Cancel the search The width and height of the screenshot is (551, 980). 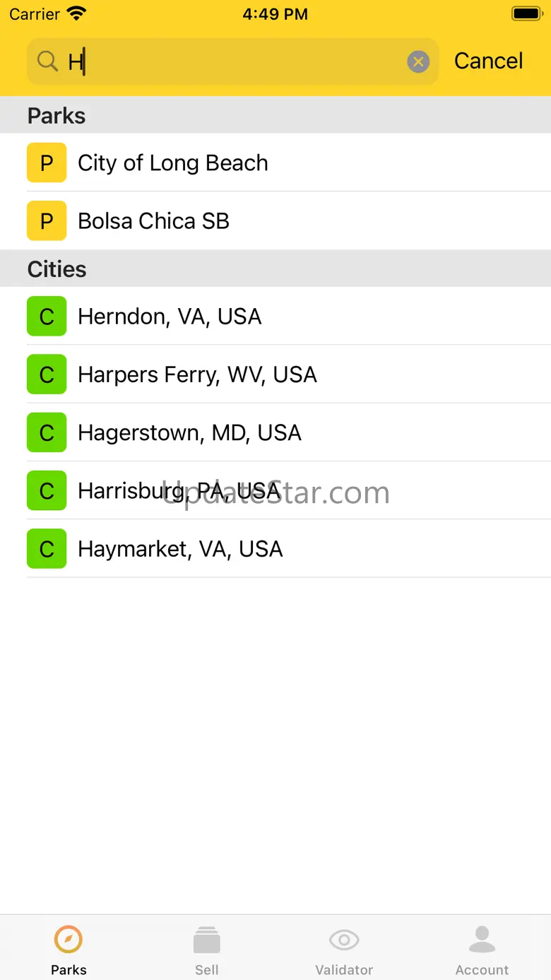(x=488, y=61)
